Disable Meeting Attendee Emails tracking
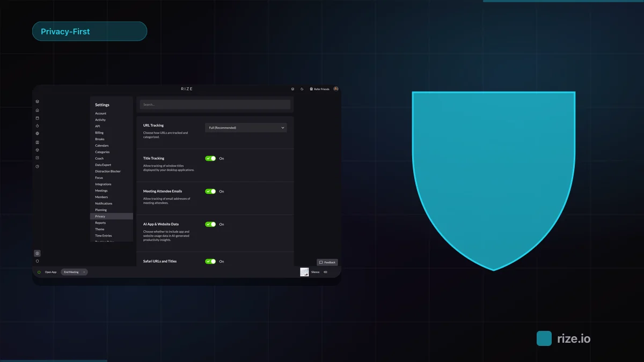Viewport: 644px width, 362px height. (211, 191)
